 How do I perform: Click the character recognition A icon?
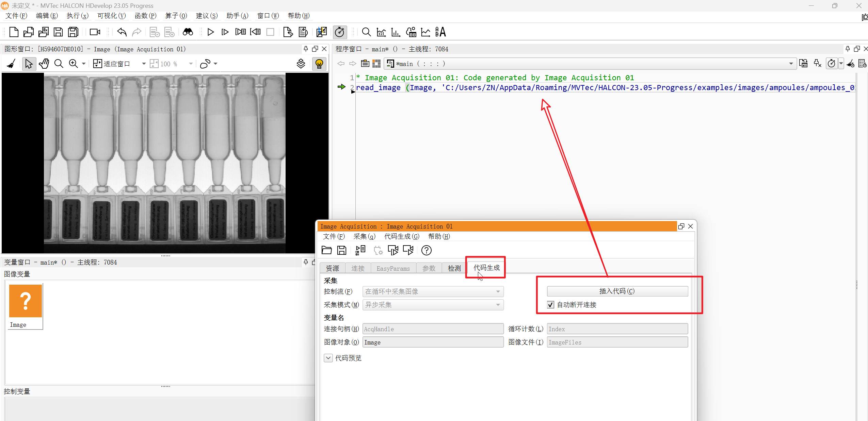coord(440,32)
